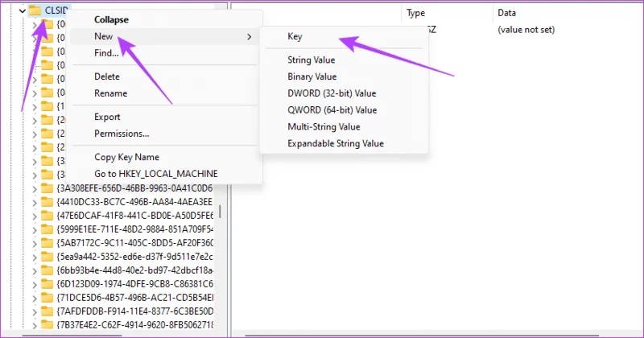644x338 pixels.
Task: Select Delete in the context menu
Action: (x=107, y=76)
